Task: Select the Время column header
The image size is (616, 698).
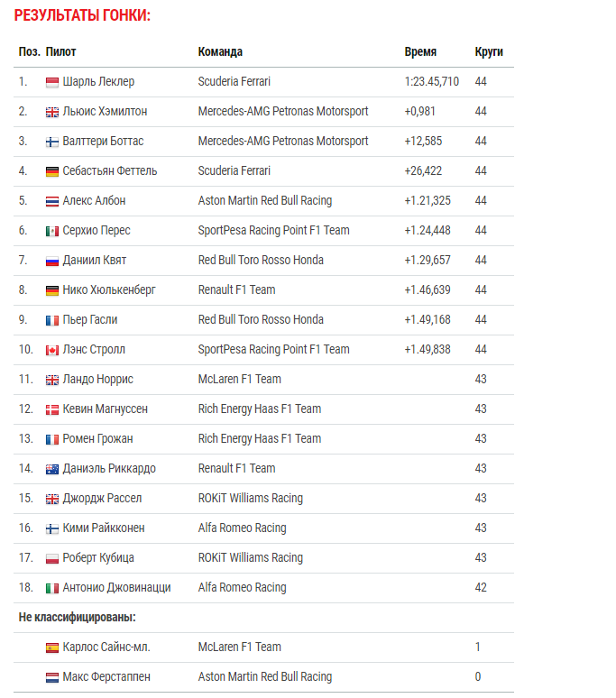Action: (x=420, y=52)
